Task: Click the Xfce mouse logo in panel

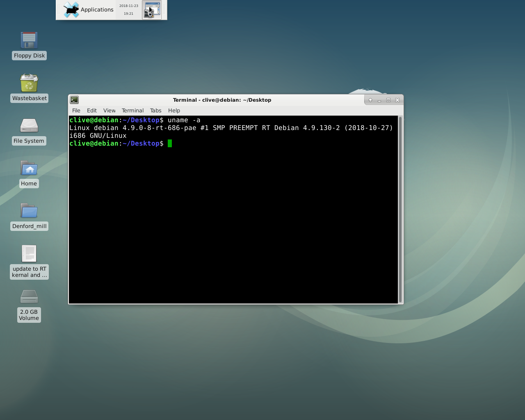Action: 71,10
